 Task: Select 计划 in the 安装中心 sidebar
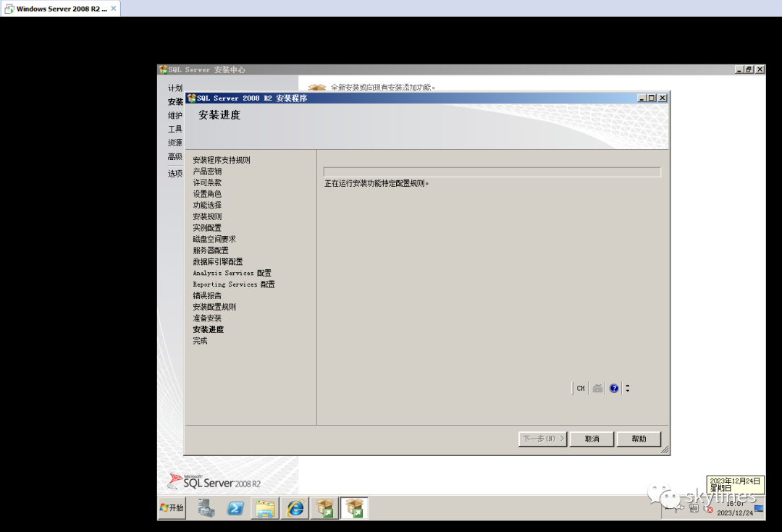[x=175, y=88]
